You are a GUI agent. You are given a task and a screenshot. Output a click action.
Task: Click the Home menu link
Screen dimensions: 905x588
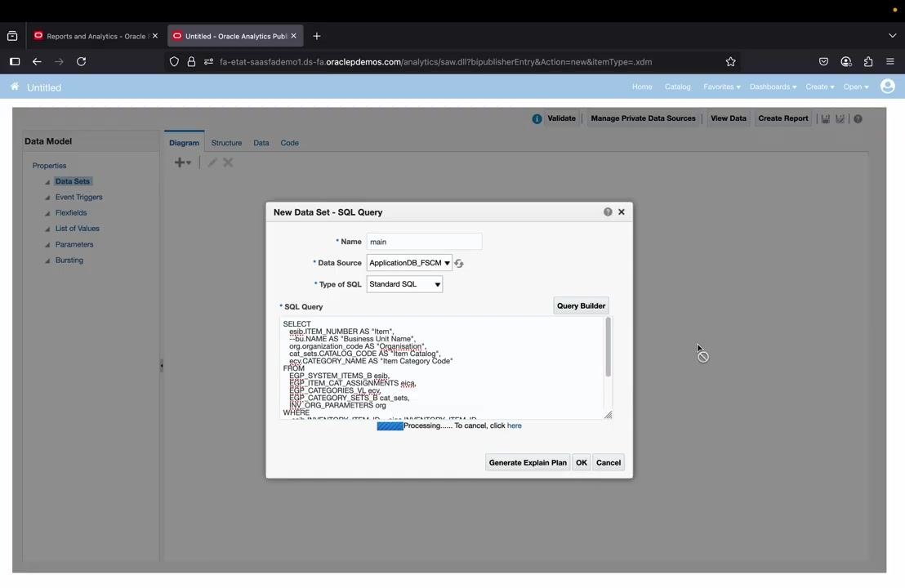coord(642,87)
